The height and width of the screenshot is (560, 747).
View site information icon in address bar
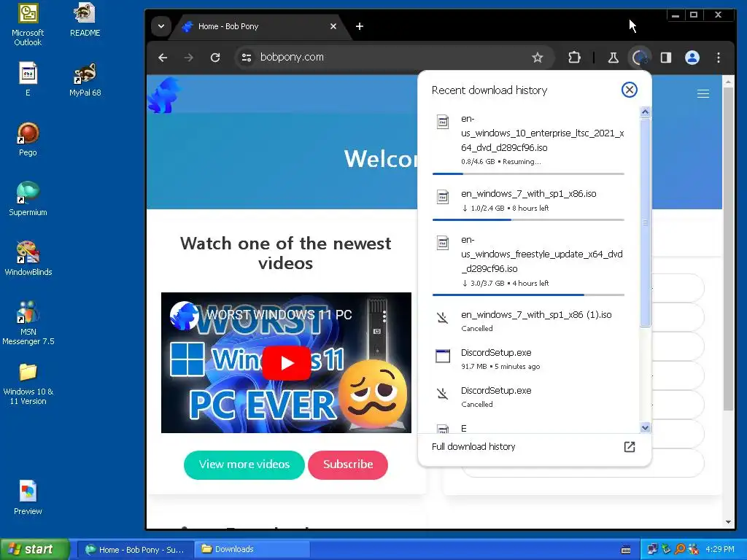247,58
